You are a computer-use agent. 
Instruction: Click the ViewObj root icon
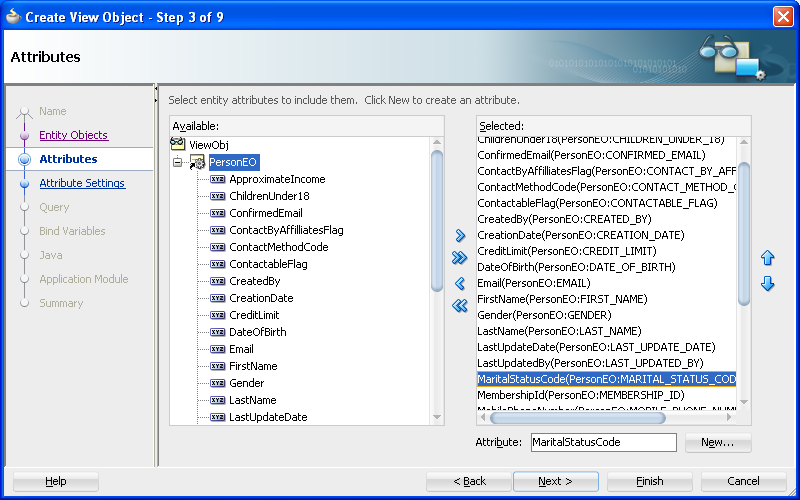(178, 144)
